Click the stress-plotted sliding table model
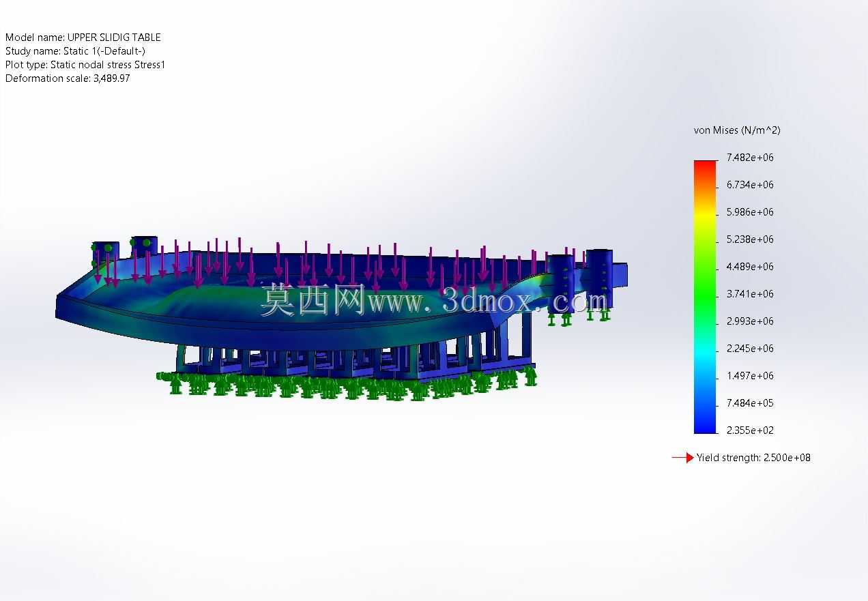 click(x=341, y=318)
